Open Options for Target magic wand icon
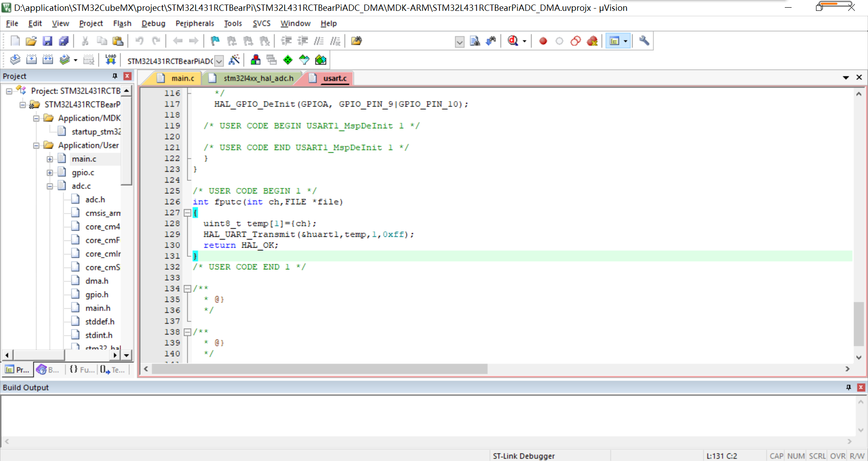 tap(234, 60)
